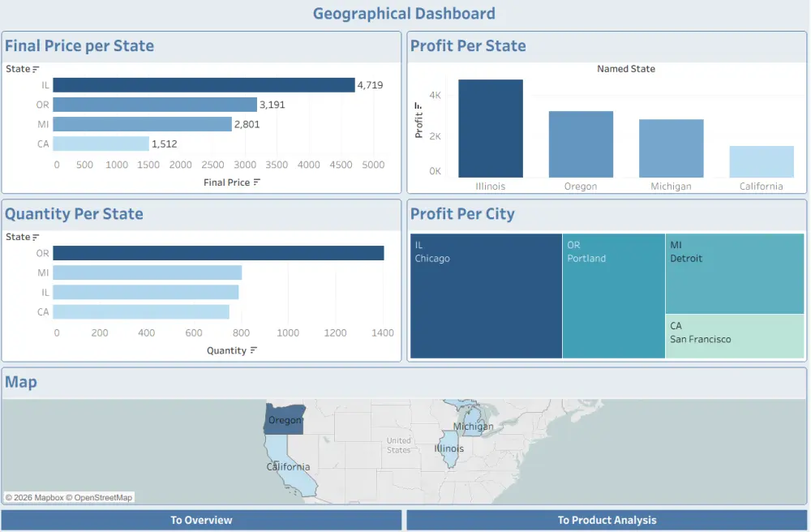811x532 pixels.
Task: Click the Geographical Dashboard title
Action: coord(405,13)
